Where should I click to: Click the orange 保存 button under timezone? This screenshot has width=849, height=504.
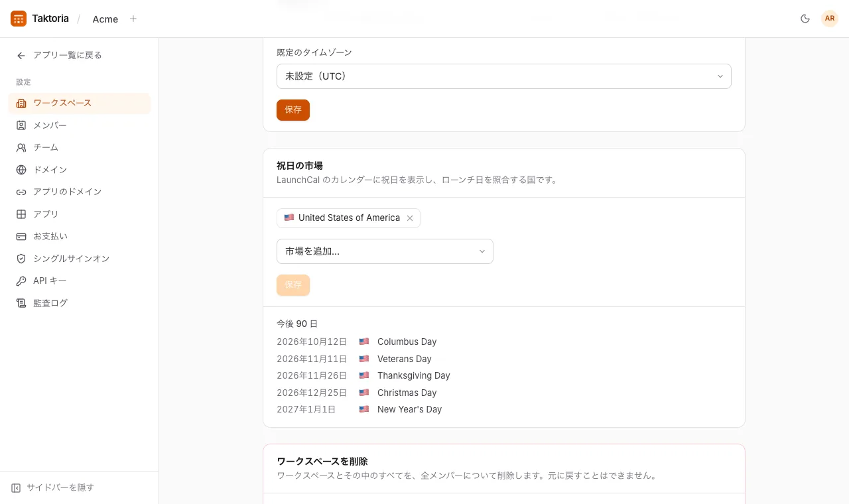coord(293,110)
